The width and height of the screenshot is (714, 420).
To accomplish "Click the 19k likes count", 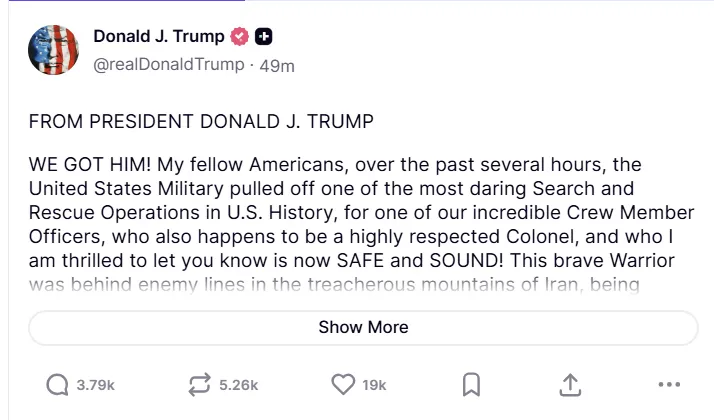I will tap(375, 384).
